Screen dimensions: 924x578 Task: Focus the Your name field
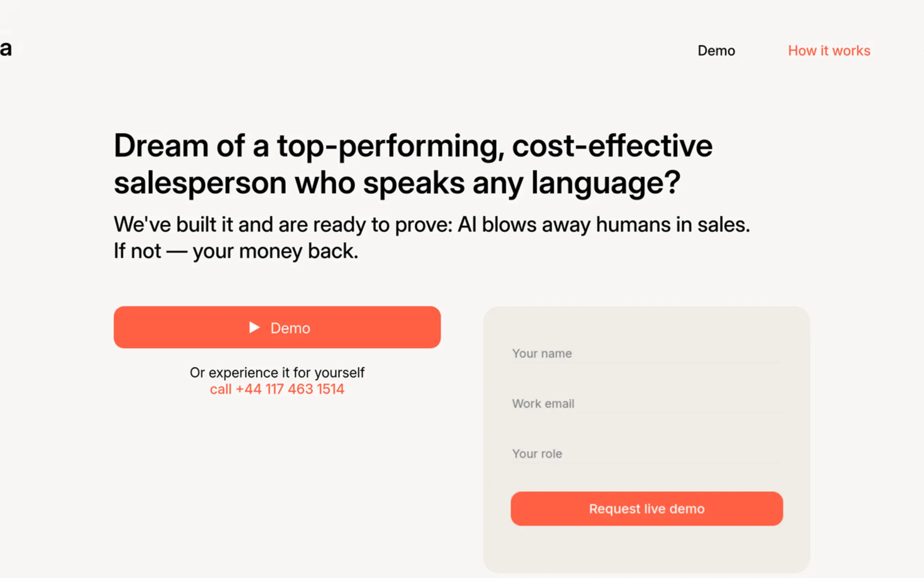[646, 353]
